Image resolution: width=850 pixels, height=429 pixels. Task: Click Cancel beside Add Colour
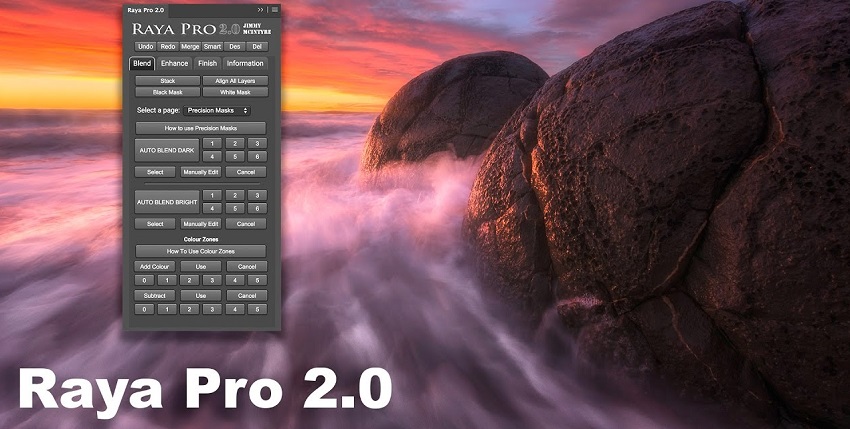pos(247,266)
